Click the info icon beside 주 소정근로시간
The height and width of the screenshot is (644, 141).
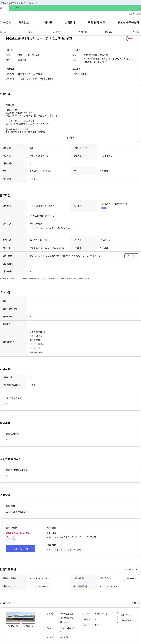pyautogui.click(x=45, y=215)
